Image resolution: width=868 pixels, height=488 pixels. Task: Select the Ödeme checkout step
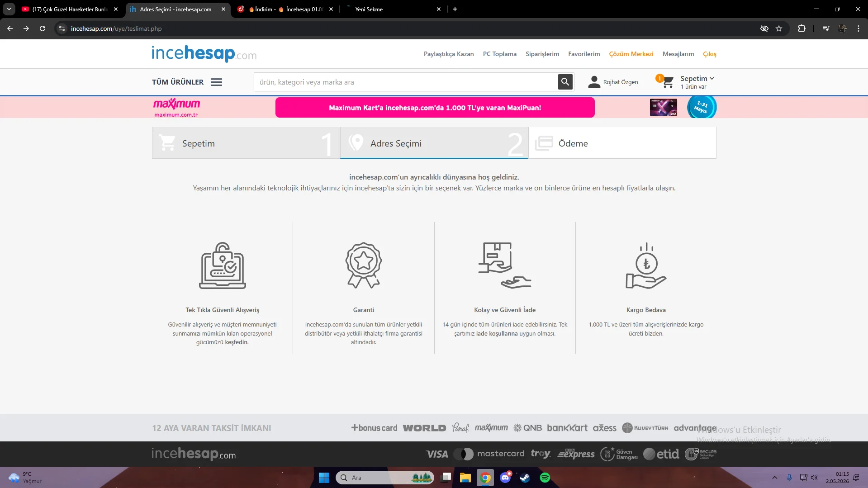click(x=622, y=143)
